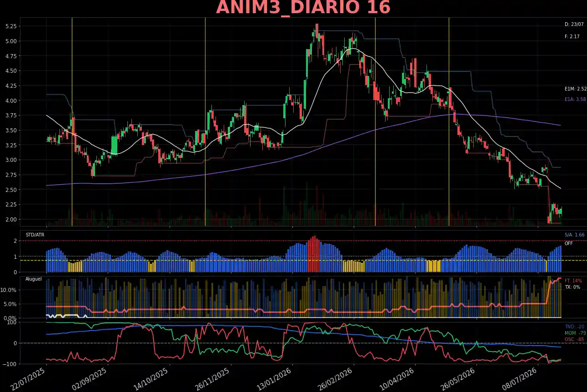Click the 26/11/2025 date axis label
587x392 pixels.
(x=212, y=379)
